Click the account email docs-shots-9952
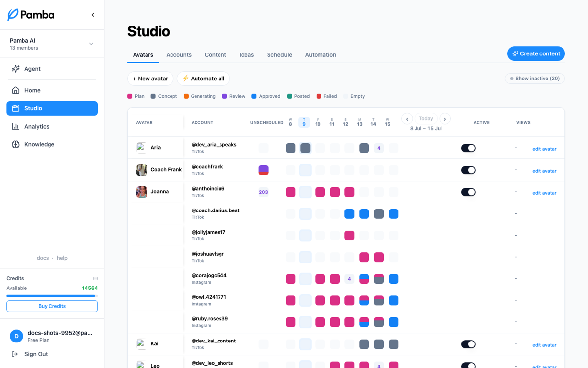588x368 pixels. (60, 333)
